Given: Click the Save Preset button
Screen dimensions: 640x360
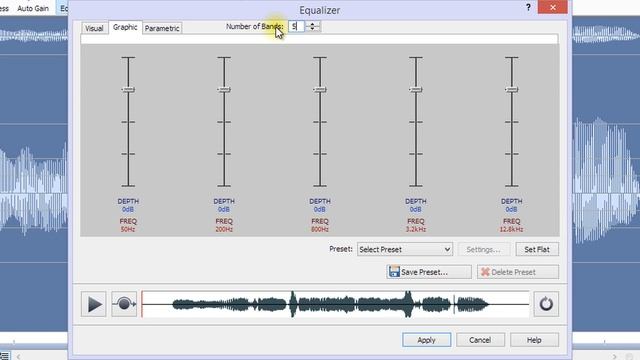Looking at the screenshot, I should pyautogui.click(x=429, y=272).
